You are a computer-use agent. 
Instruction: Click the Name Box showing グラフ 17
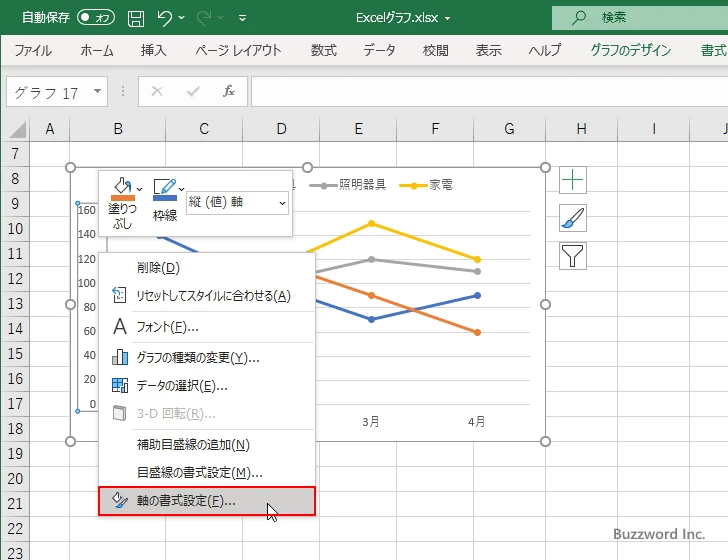pos(51,92)
